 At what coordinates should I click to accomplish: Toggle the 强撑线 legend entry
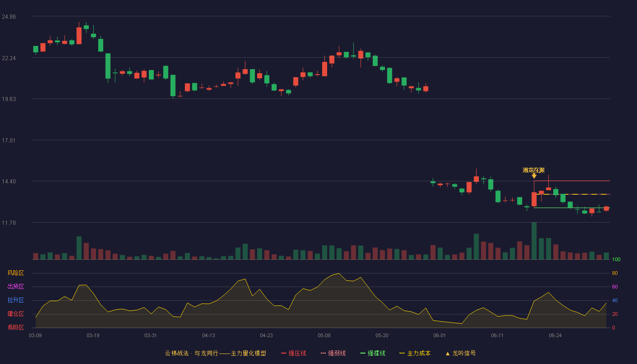[373, 353]
